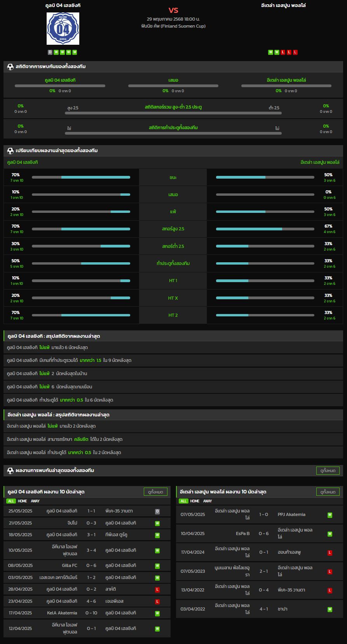Click the HT 2 comparison row label
This screenshot has width=347, height=644.
(173, 315)
